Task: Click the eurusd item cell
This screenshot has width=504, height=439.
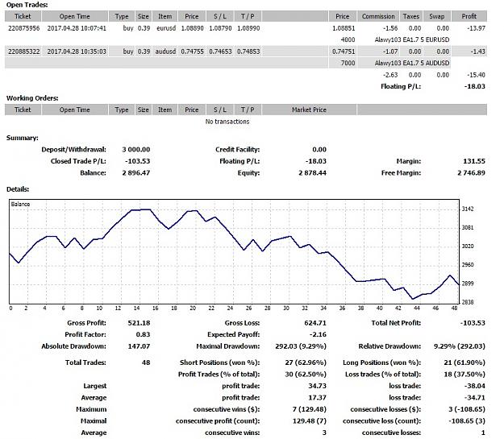Action: [x=166, y=28]
